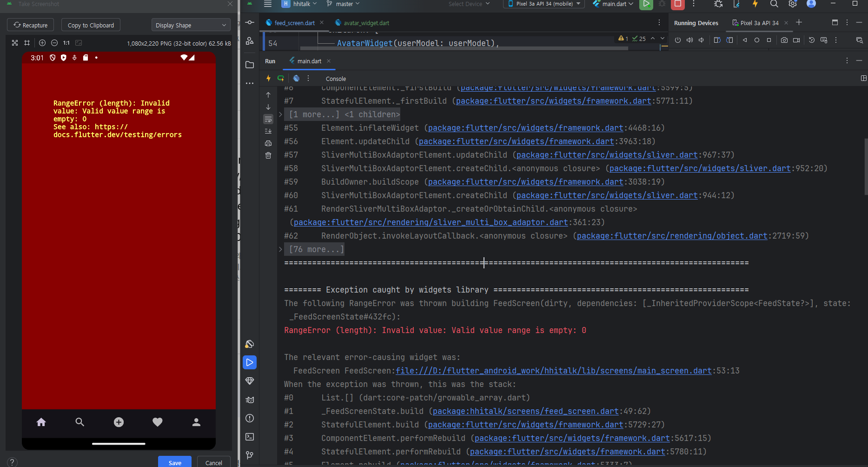Click Flutter Hot Reload in Run toolbar
868x467 pixels.
point(268,78)
